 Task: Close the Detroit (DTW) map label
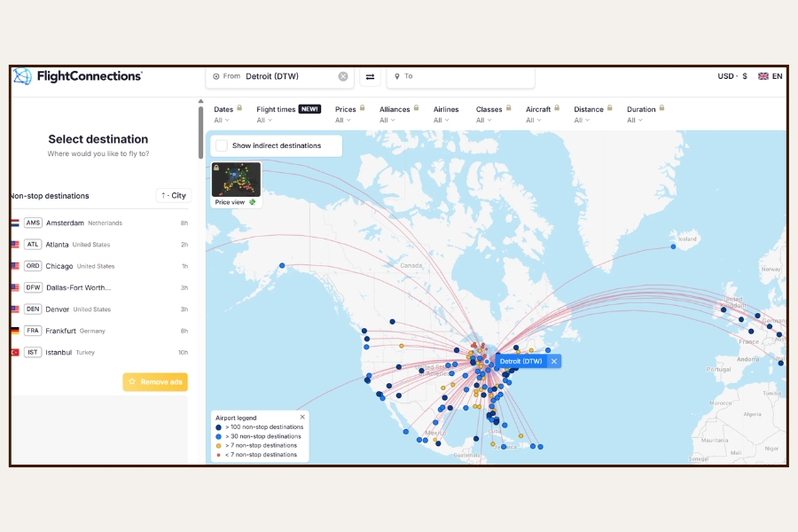point(554,362)
